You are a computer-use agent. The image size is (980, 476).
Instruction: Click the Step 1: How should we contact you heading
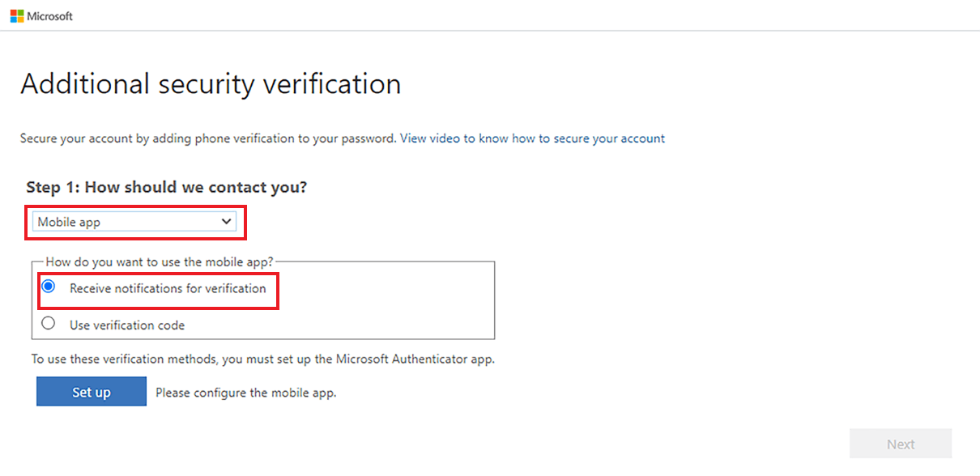click(x=167, y=187)
